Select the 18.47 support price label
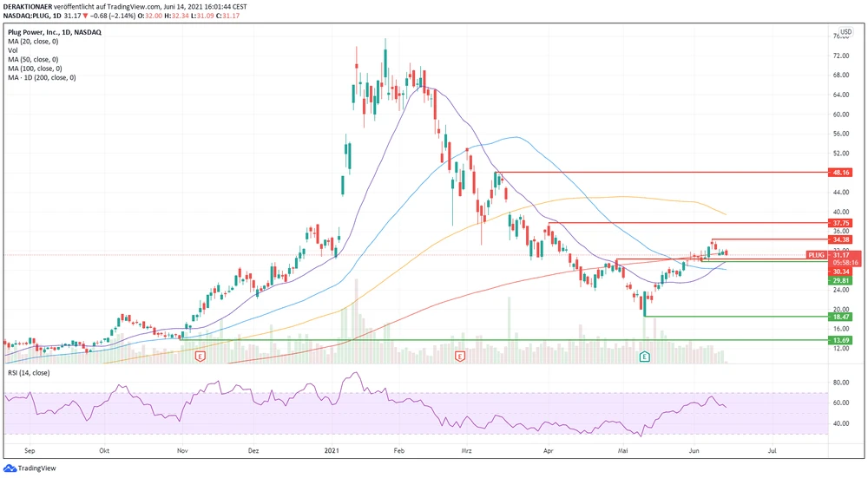Screen dimensions: 868x478 click(839, 318)
